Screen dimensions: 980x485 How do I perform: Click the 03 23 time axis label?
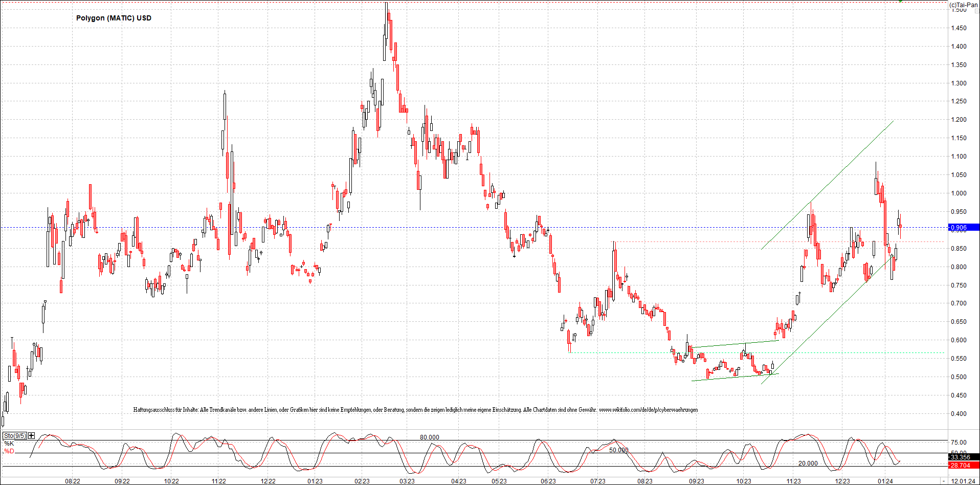click(x=407, y=481)
